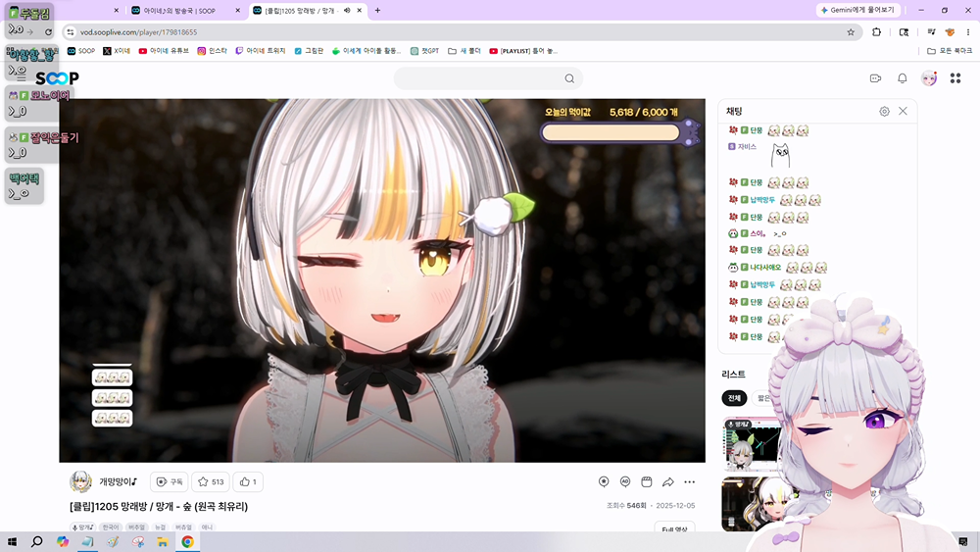The width and height of the screenshot is (980, 552).
Task: Open a new browser tab with plus
Action: pyautogui.click(x=377, y=11)
